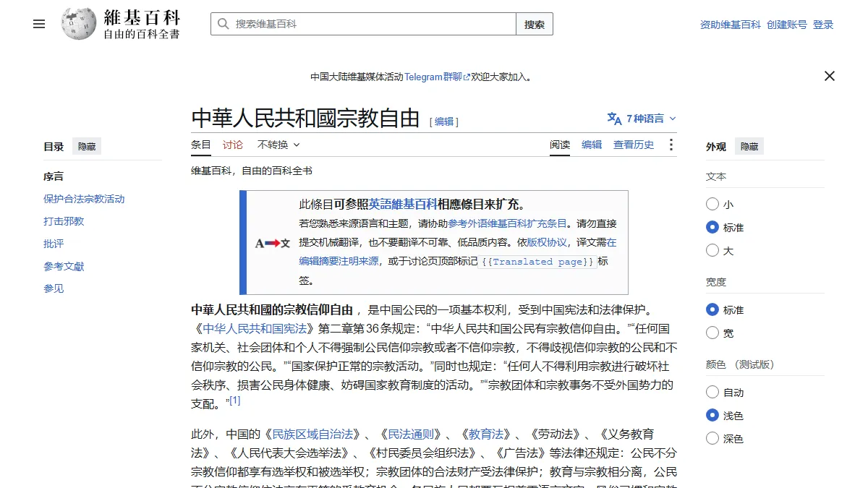
Task: Go to 参考文獻 section
Action: click(64, 266)
